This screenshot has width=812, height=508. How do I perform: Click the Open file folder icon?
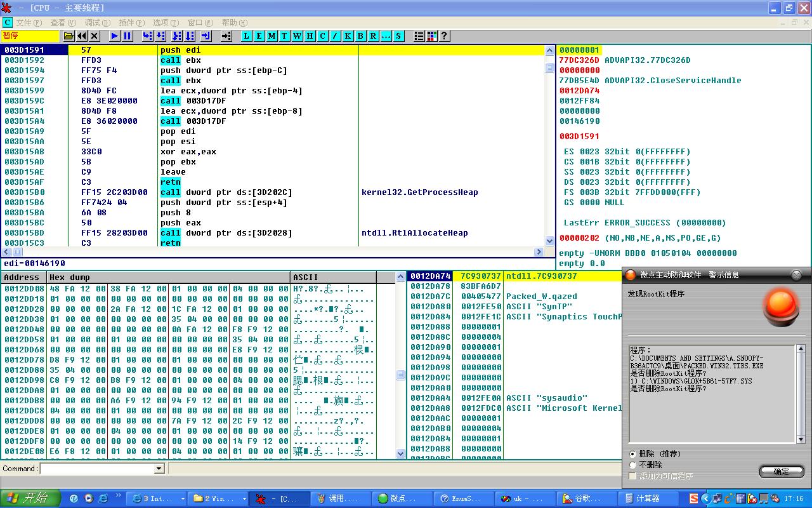coord(69,36)
